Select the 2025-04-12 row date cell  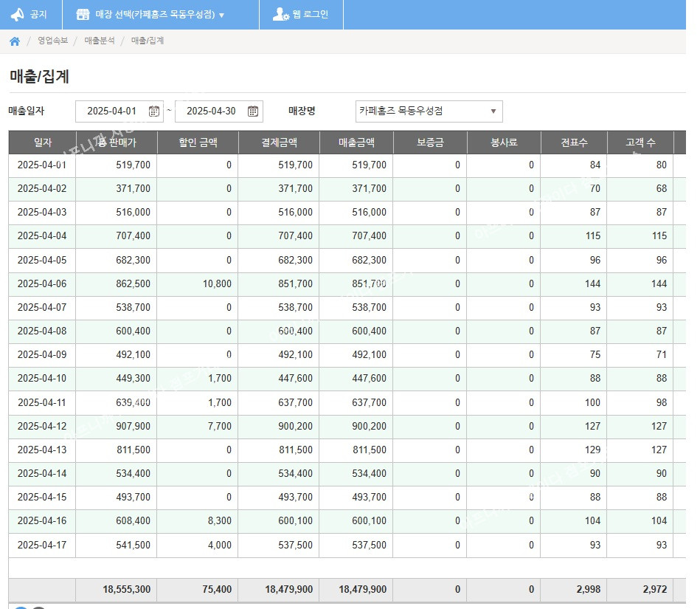click(x=42, y=426)
